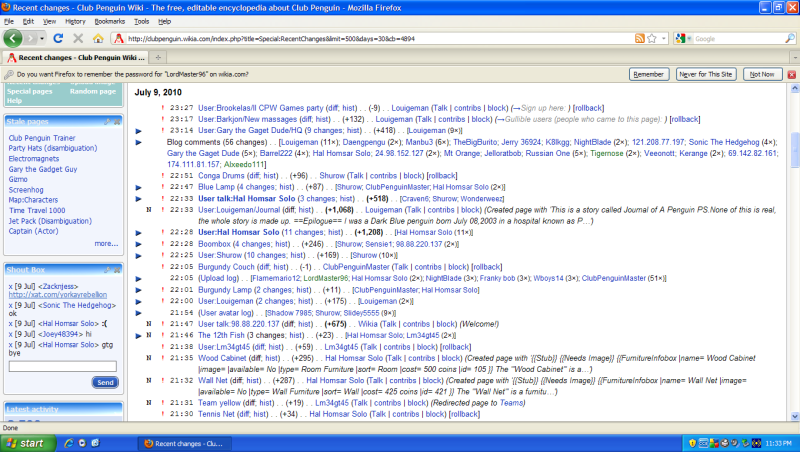
Task: Close the Stale pages widget
Action: pos(117,121)
